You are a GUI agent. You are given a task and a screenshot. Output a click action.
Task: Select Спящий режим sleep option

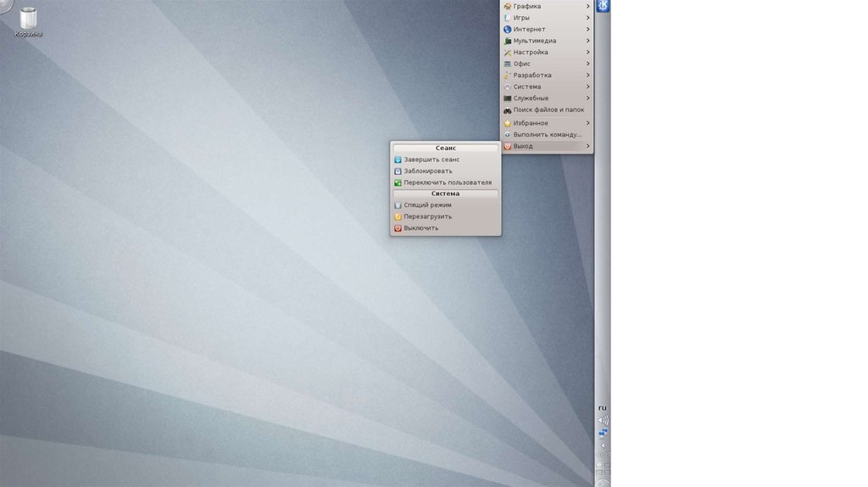pyautogui.click(x=427, y=205)
